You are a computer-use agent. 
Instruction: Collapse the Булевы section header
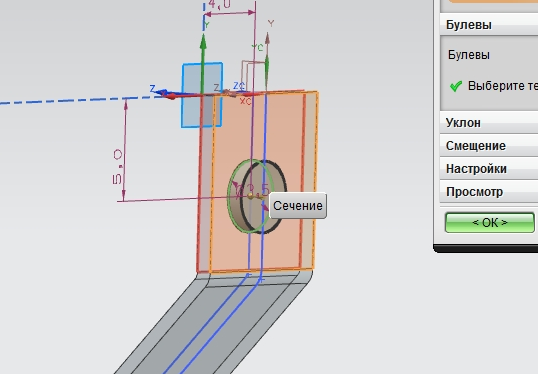(x=489, y=24)
